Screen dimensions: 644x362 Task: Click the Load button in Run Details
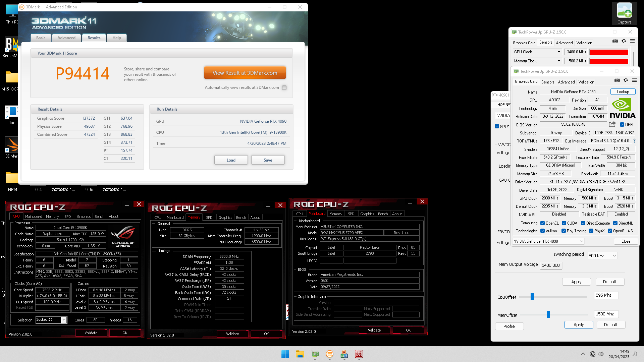click(231, 160)
